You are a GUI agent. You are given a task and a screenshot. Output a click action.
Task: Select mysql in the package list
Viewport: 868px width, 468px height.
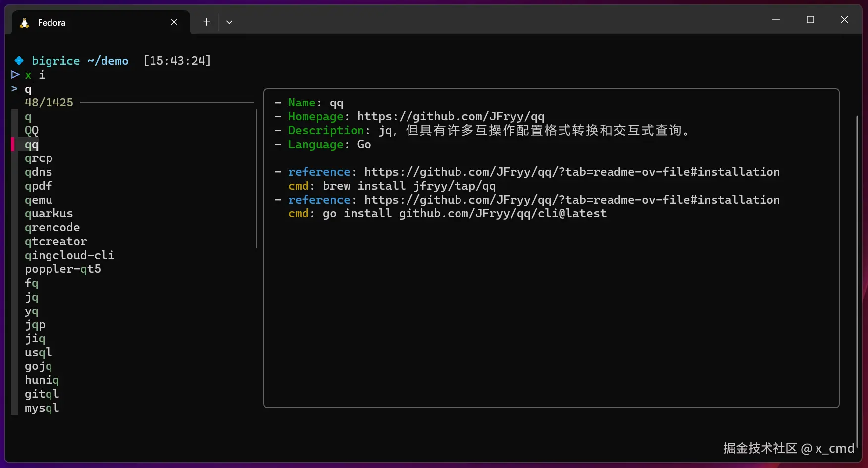click(42, 408)
